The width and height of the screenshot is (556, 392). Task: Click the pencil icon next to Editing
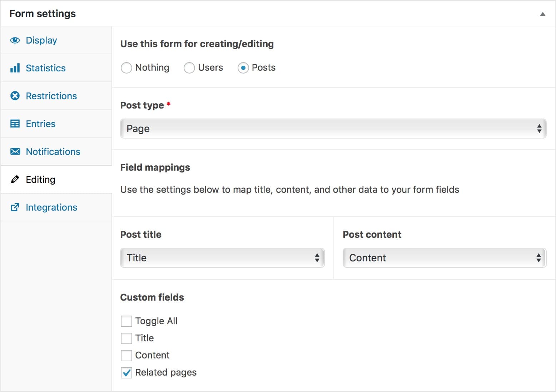coord(15,179)
